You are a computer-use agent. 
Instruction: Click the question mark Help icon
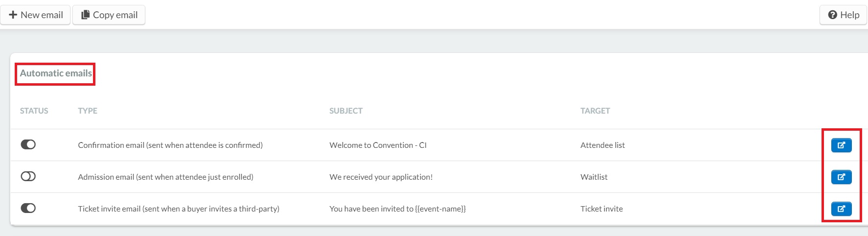tap(832, 15)
